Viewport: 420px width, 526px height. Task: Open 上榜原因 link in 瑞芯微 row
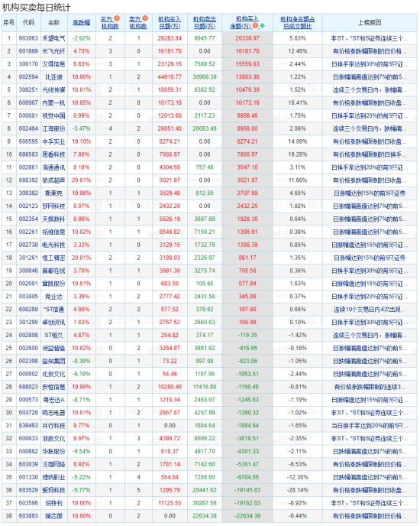coord(370,516)
